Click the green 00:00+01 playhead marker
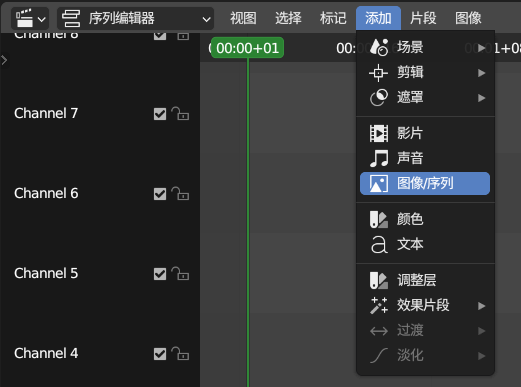This screenshot has width=521, height=387. tap(247, 48)
